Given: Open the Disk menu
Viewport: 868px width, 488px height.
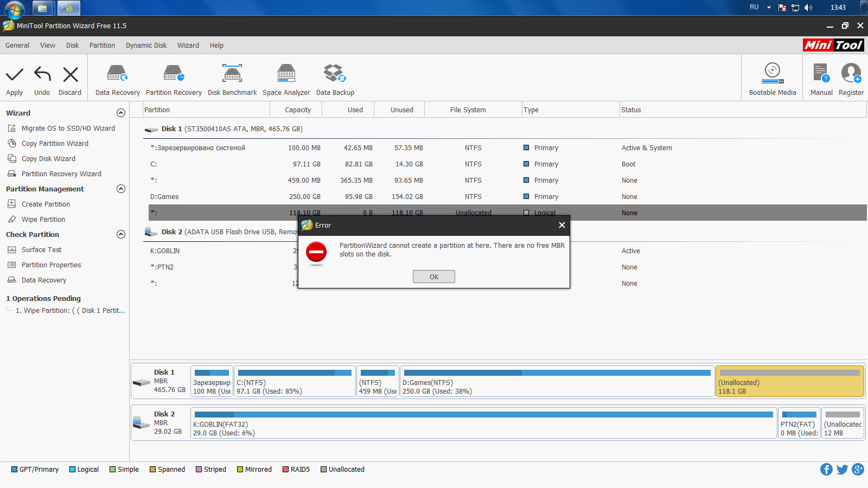Looking at the screenshot, I should coord(73,46).
